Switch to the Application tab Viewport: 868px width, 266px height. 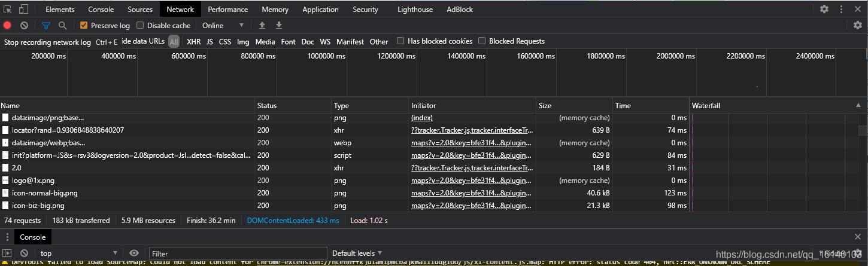tap(320, 9)
